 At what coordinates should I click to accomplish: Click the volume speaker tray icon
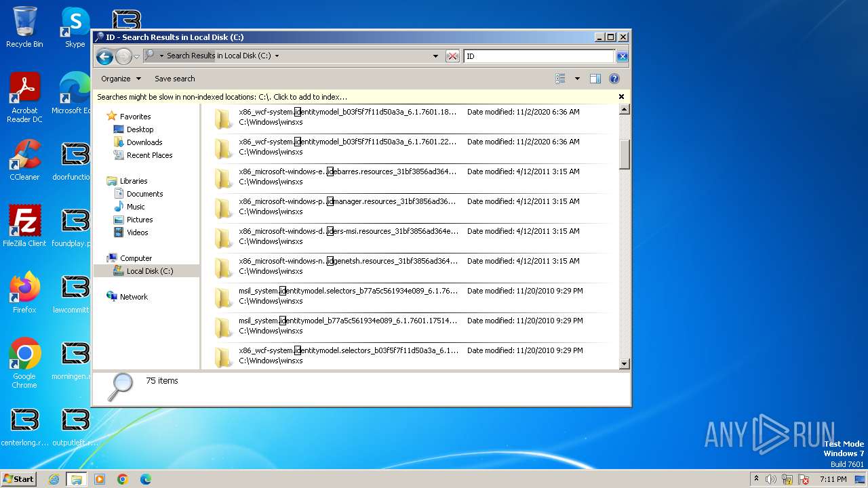click(771, 479)
